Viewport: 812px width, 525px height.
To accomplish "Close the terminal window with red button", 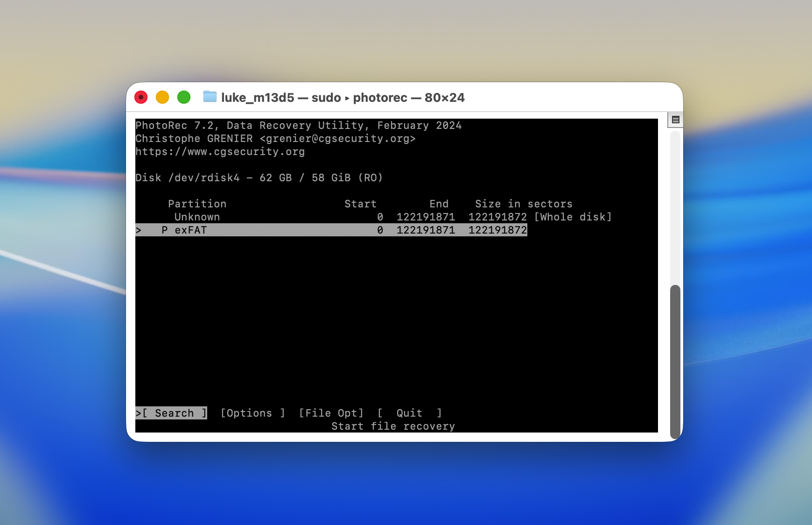I will click(141, 97).
